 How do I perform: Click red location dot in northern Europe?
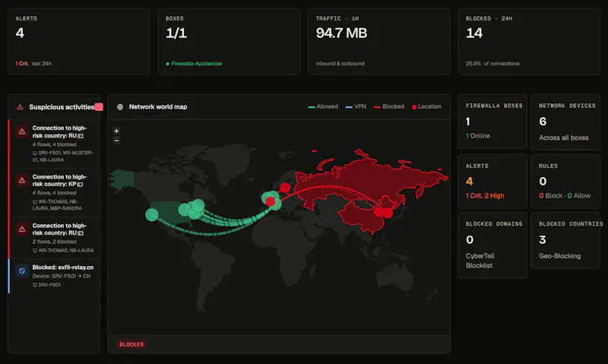coord(285,188)
